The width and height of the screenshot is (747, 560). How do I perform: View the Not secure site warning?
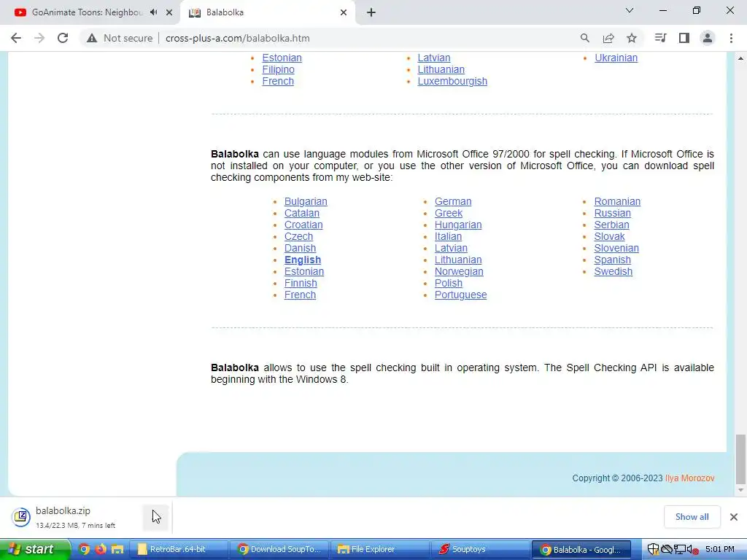(x=120, y=38)
